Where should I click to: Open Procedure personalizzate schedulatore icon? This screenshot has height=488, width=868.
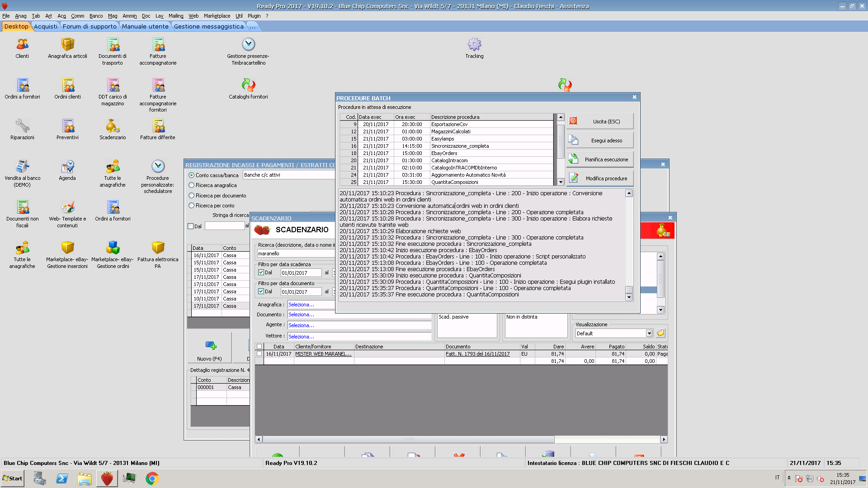[x=158, y=166]
